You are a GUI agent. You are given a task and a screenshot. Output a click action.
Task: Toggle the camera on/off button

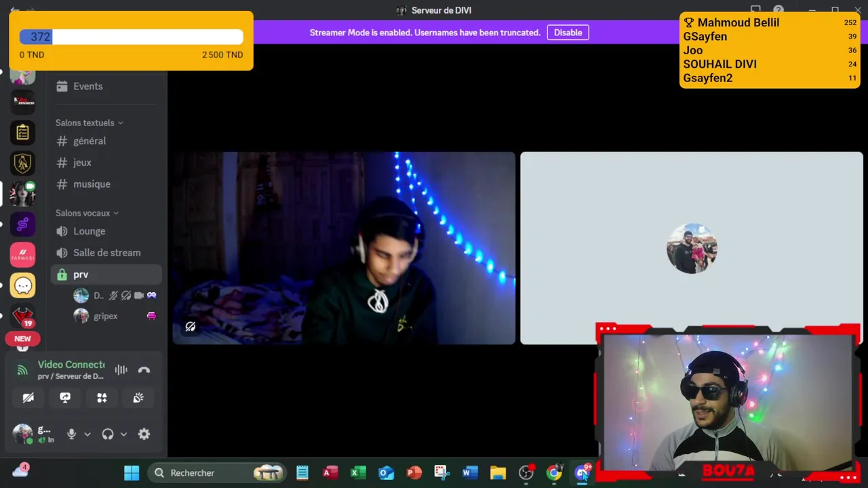click(x=28, y=398)
